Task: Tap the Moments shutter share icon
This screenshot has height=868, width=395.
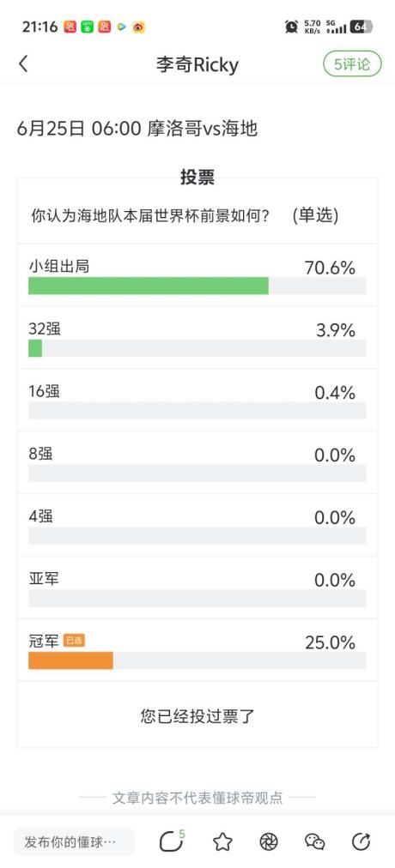Action: pyautogui.click(x=269, y=842)
